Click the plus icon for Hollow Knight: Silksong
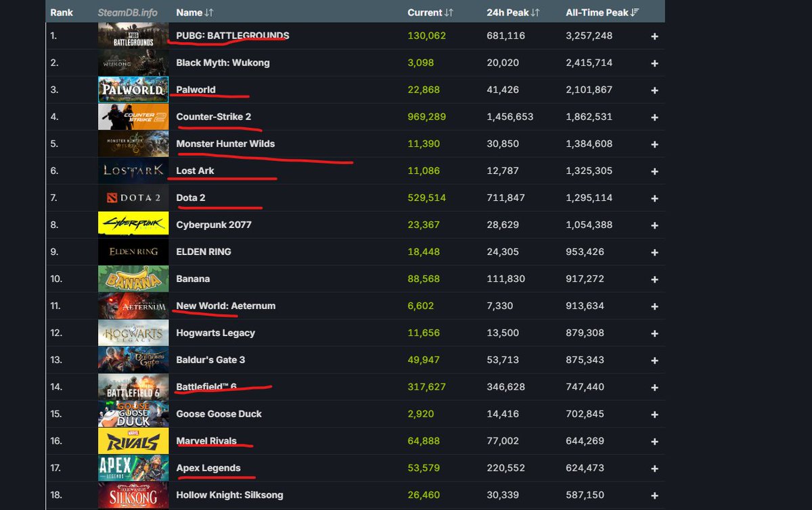Screen dimensions: 812x510 654,496
